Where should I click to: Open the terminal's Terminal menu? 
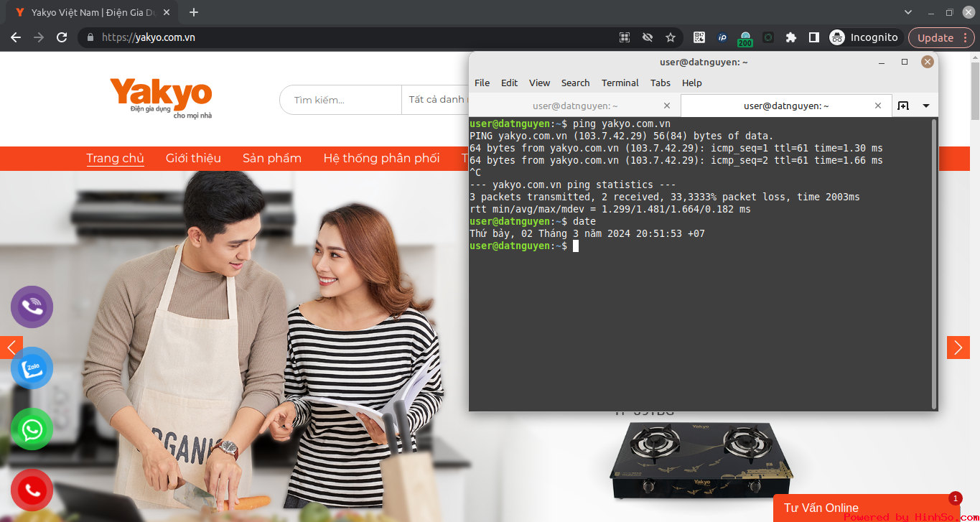[620, 83]
